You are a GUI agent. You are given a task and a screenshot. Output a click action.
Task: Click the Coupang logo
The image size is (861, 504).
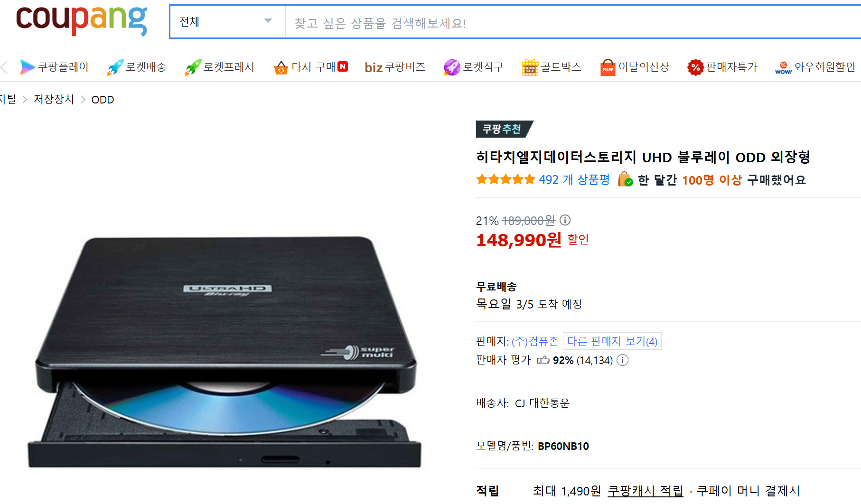82,20
